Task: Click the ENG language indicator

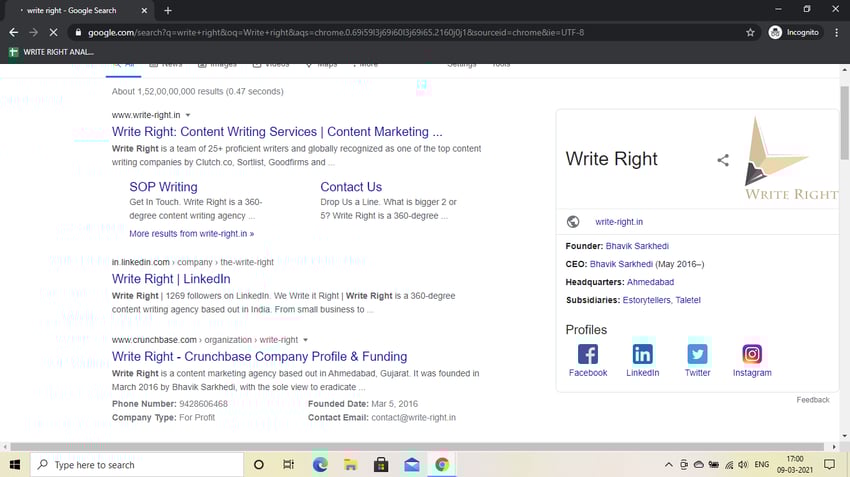Action: (762, 465)
